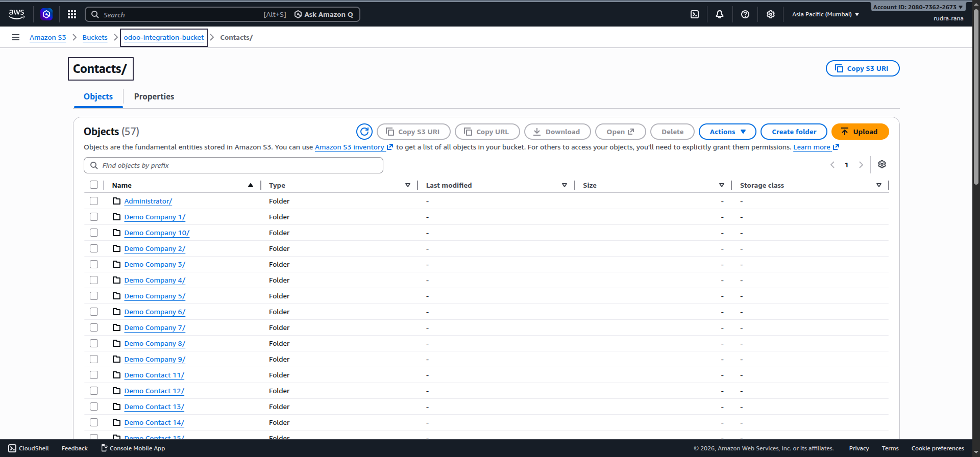Viewport: 980px width, 457px height.
Task: Click Create folder button
Action: click(x=794, y=132)
